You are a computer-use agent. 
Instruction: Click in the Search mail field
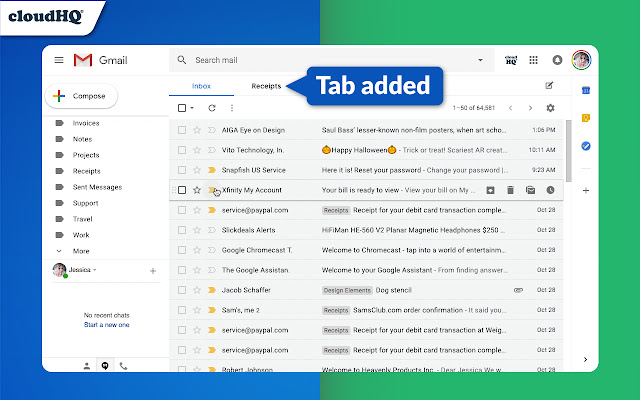(x=332, y=60)
